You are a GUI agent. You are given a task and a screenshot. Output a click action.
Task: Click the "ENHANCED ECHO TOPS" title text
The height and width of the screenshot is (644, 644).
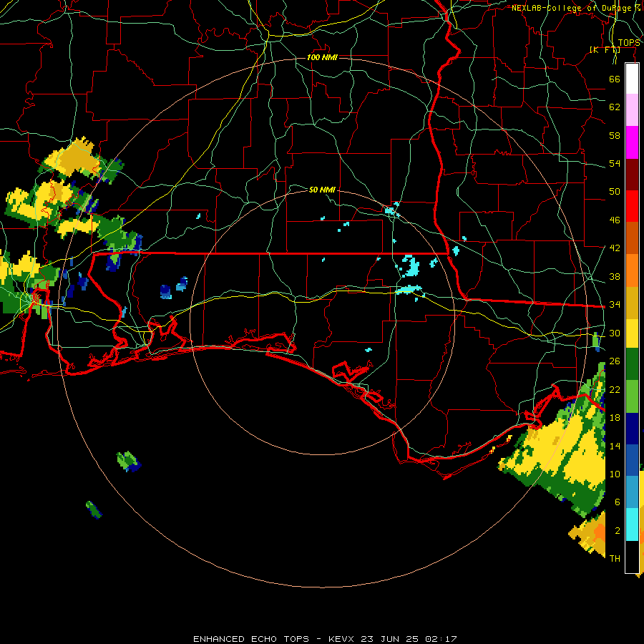[x=251, y=639]
